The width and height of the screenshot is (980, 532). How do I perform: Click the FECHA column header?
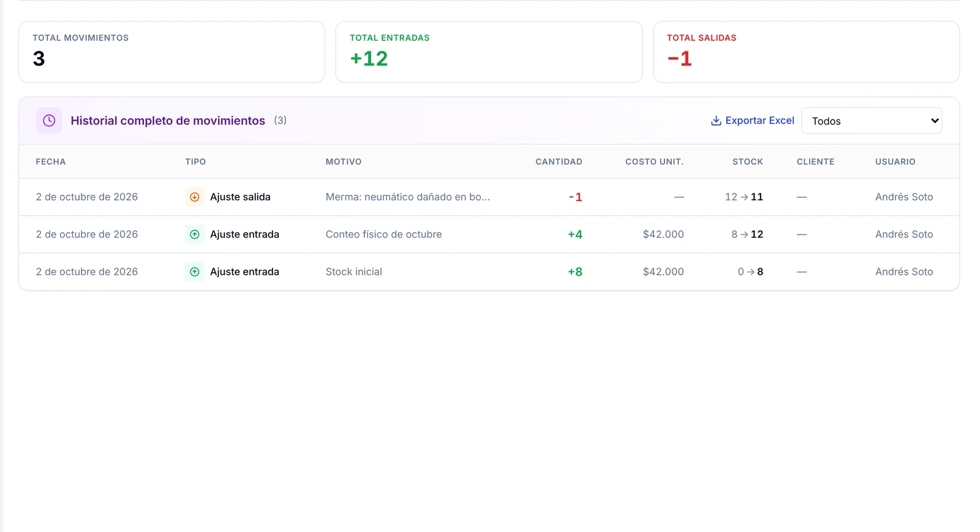coord(51,162)
